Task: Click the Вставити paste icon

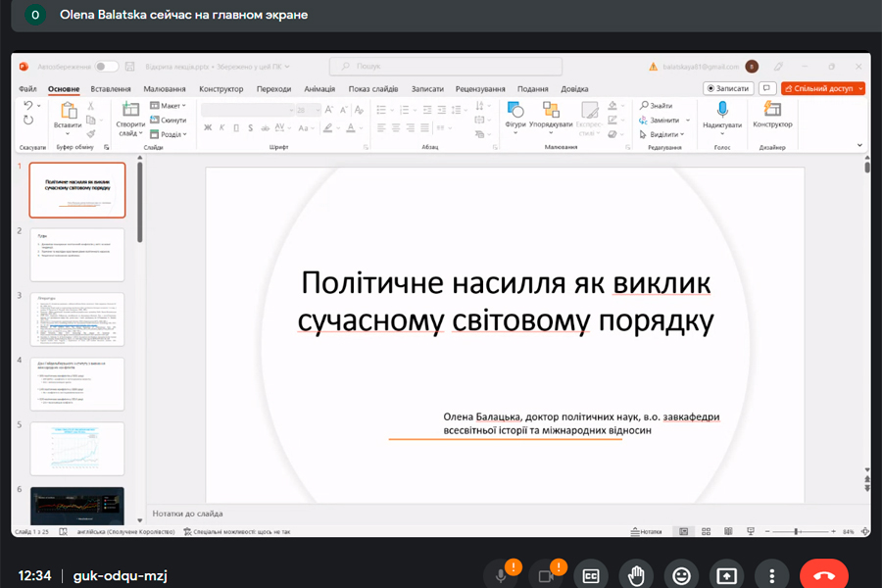Action: (68, 110)
